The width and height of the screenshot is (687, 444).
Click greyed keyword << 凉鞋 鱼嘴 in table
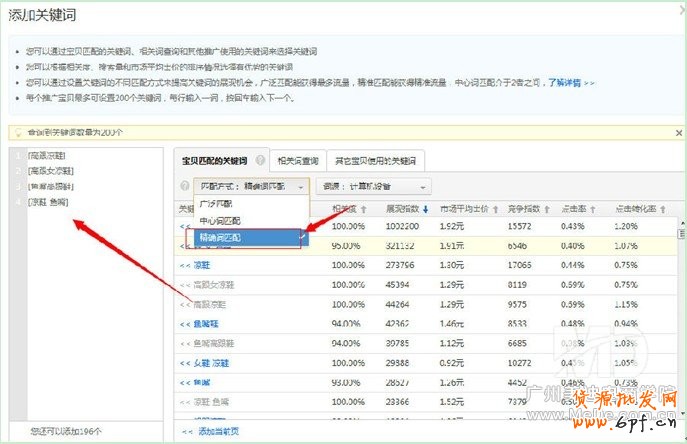tap(205, 402)
